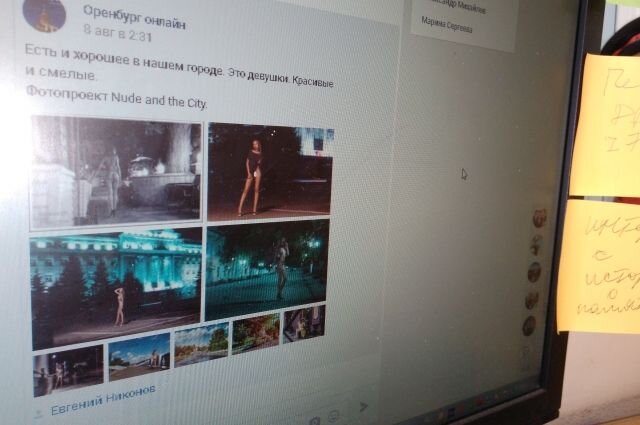Open the teal night street photo thumbnail

267,269
